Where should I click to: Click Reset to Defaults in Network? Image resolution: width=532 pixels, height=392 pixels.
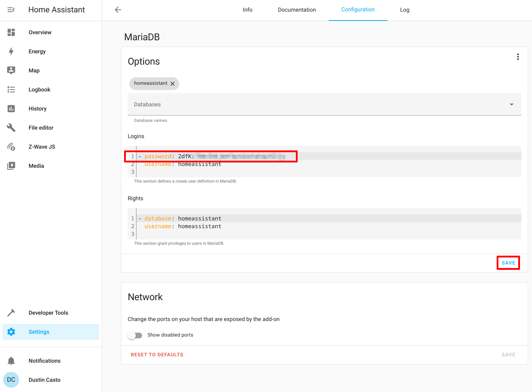coord(157,355)
